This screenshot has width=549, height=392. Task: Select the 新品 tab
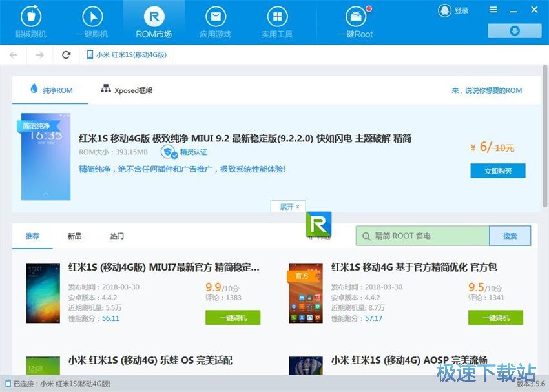coord(74,236)
